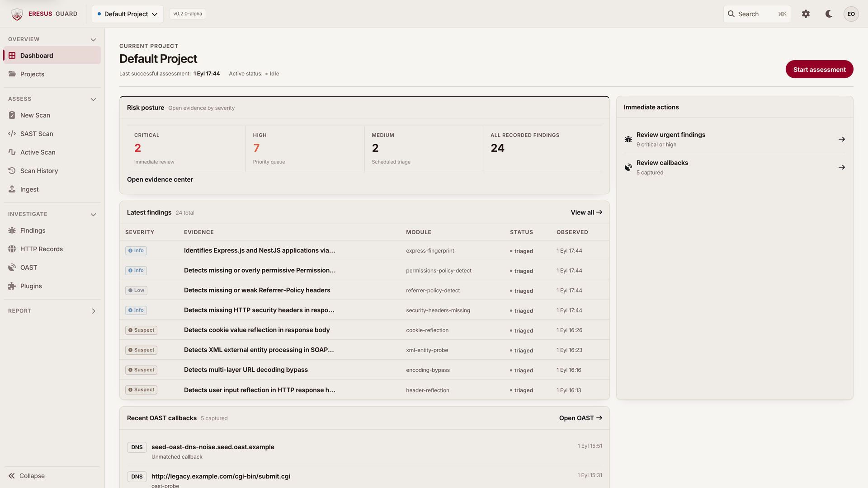Screen dimensions: 868x488
Task: Click View all findings link
Action: point(586,212)
